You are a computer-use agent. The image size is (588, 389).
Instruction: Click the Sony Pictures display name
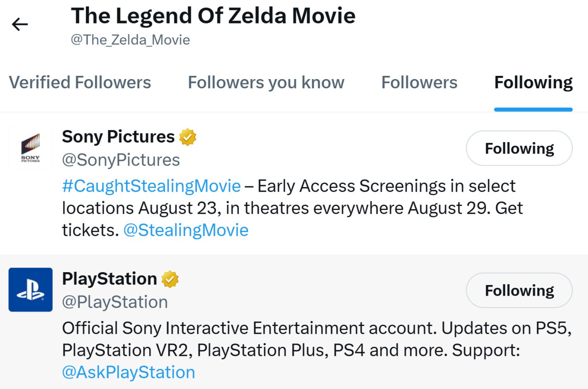tap(118, 137)
